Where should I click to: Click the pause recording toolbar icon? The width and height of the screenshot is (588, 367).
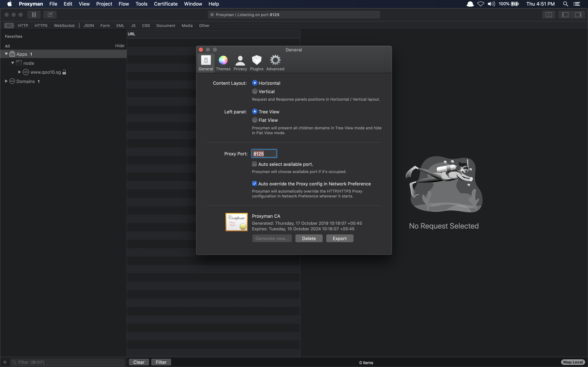pyautogui.click(x=34, y=15)
